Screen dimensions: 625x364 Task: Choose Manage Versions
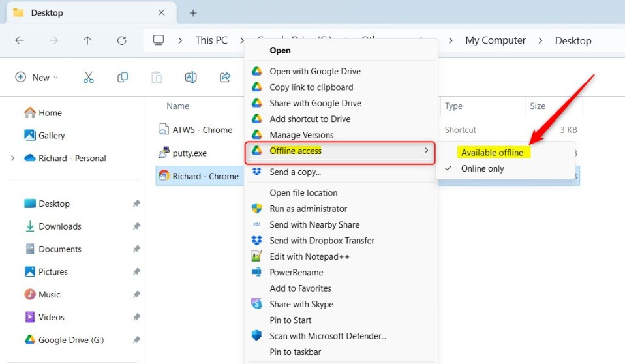341,135
